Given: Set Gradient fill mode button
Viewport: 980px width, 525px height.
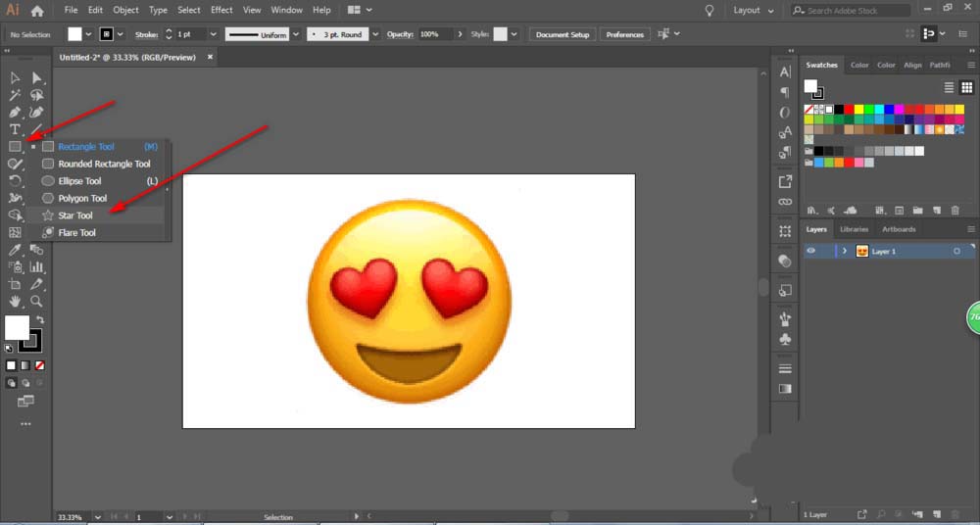Looking at the screenshot, I should click(25, 365).
